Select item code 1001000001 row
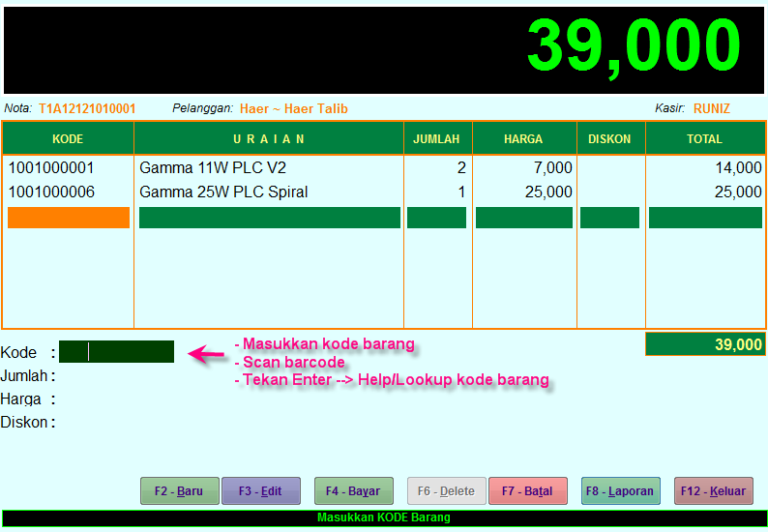This screenshot has height=532, width=768. coord(52,168)
